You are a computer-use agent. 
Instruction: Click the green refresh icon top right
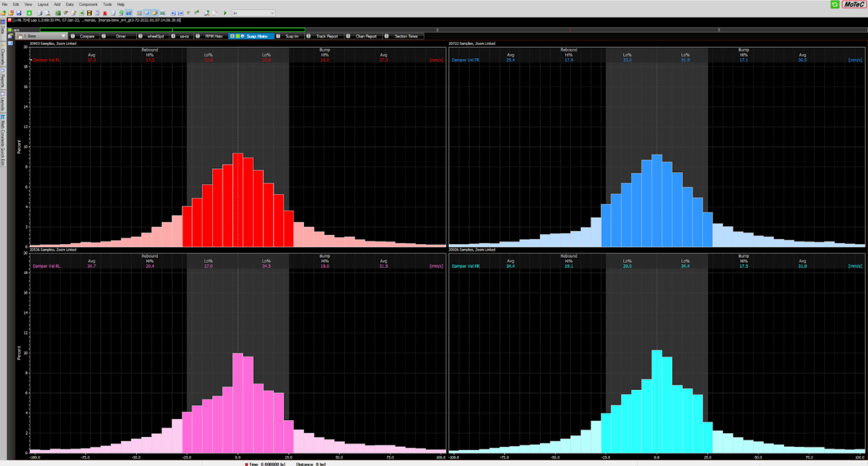[x=835, y=4]
